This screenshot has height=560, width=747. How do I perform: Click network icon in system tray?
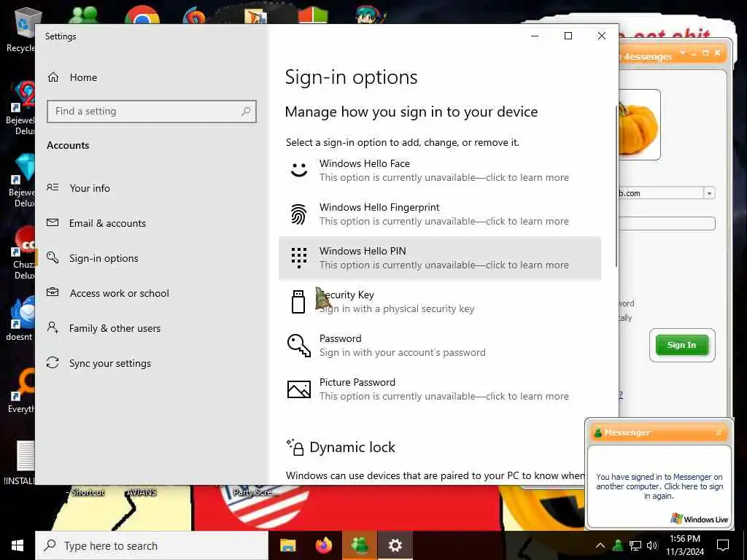tap(635, 545)
